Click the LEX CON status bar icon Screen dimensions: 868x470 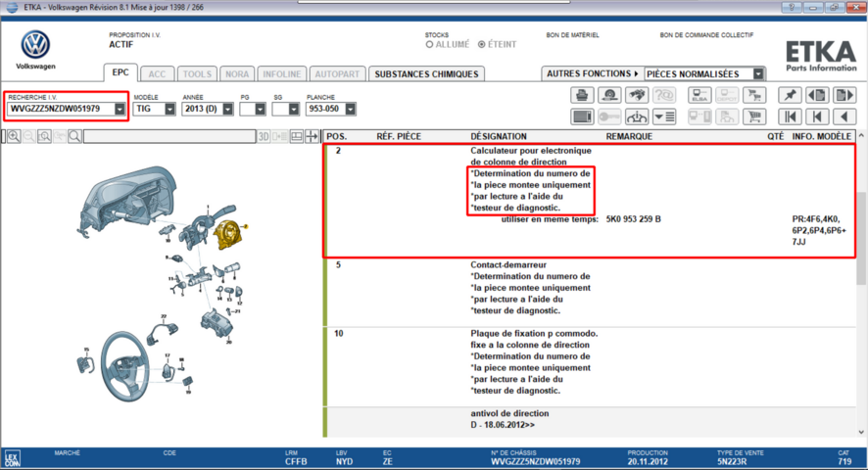[x=12, y=458]
